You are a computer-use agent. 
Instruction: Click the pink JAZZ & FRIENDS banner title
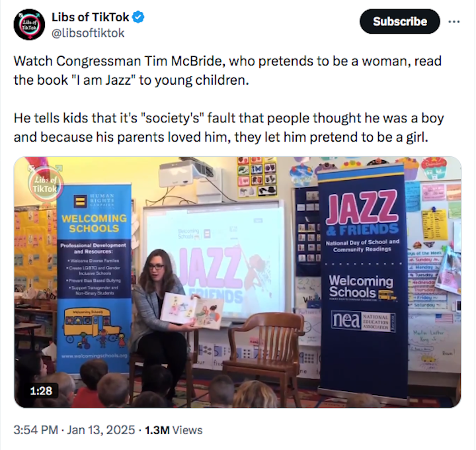click(x=362, y=214)
